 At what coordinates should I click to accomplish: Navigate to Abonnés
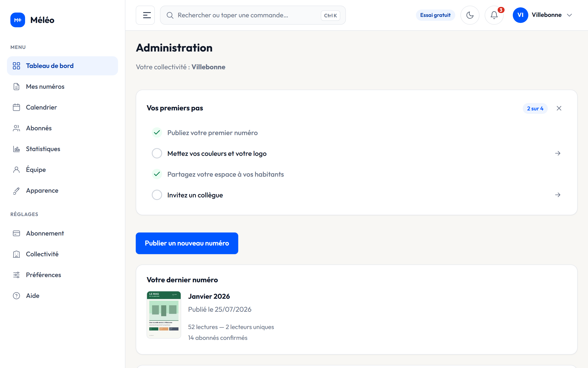tap(62, 128)
